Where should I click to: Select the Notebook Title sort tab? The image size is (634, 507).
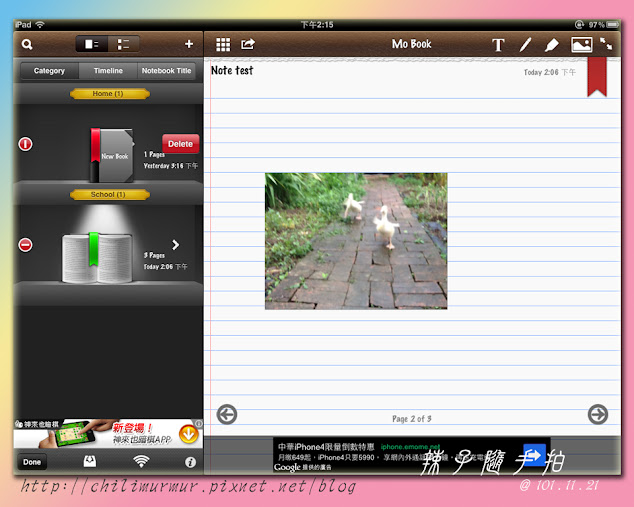point(166,71)
